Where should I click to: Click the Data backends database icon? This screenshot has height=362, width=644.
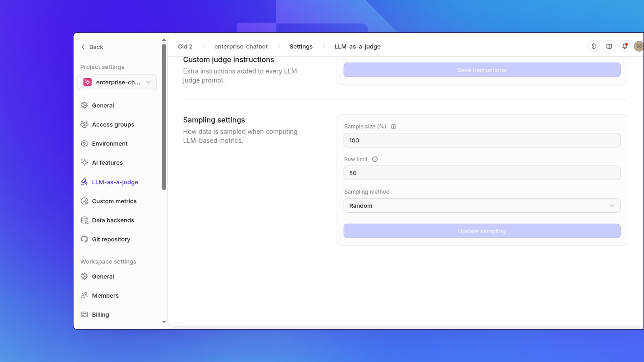coord(84,220)
